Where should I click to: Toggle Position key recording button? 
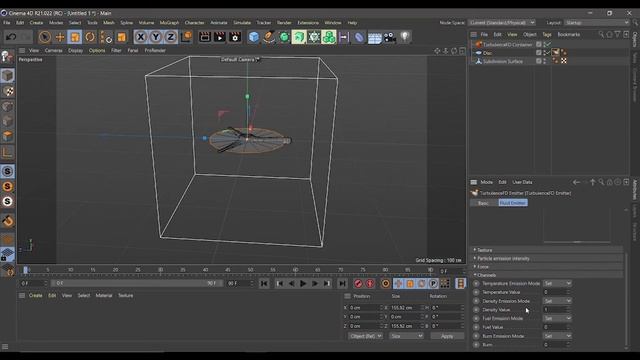click(x=398, y=283)
